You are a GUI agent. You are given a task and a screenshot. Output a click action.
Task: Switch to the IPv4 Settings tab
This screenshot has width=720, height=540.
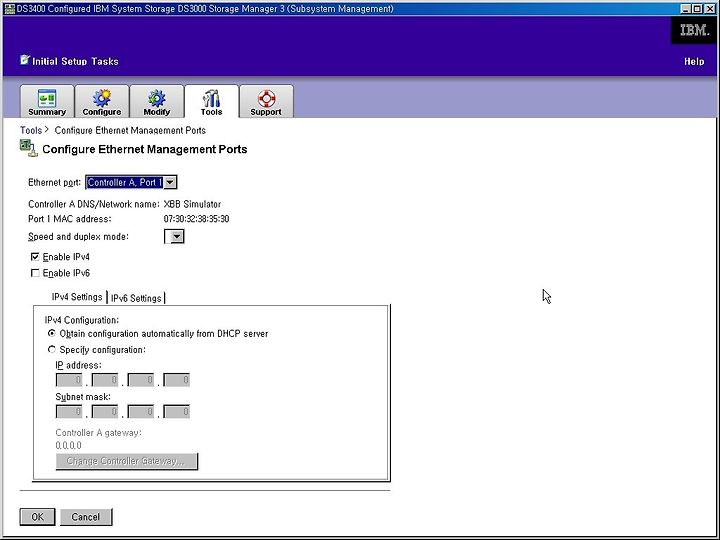(x=77, y=297)
